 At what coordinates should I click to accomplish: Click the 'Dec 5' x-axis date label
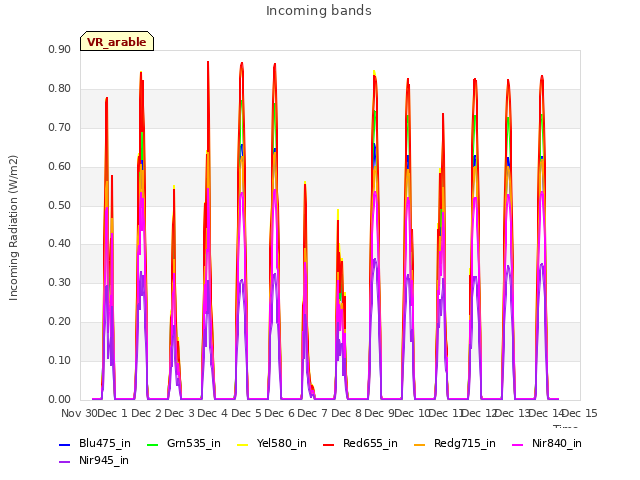(246, 413)
